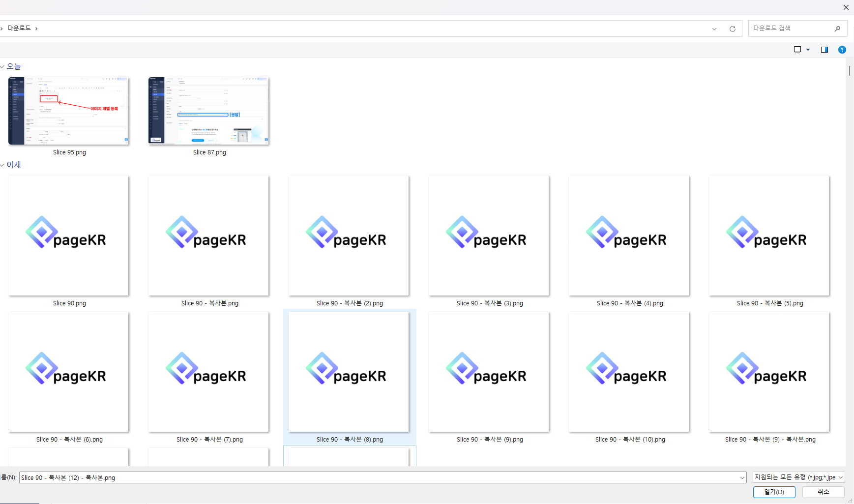Select the Slice 90 - 복사본.png thumbnail
Viewport: 854px width, 504px height.
click(x=209, y=236)
